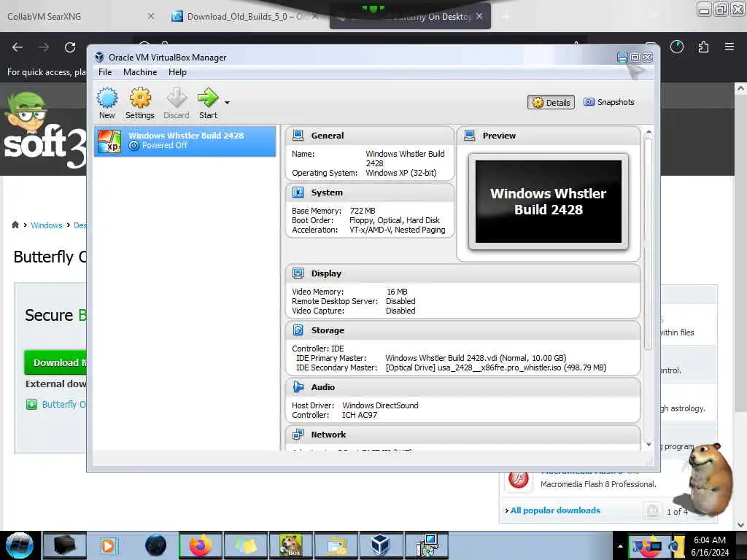Click the Storage section disk icon

298,330
